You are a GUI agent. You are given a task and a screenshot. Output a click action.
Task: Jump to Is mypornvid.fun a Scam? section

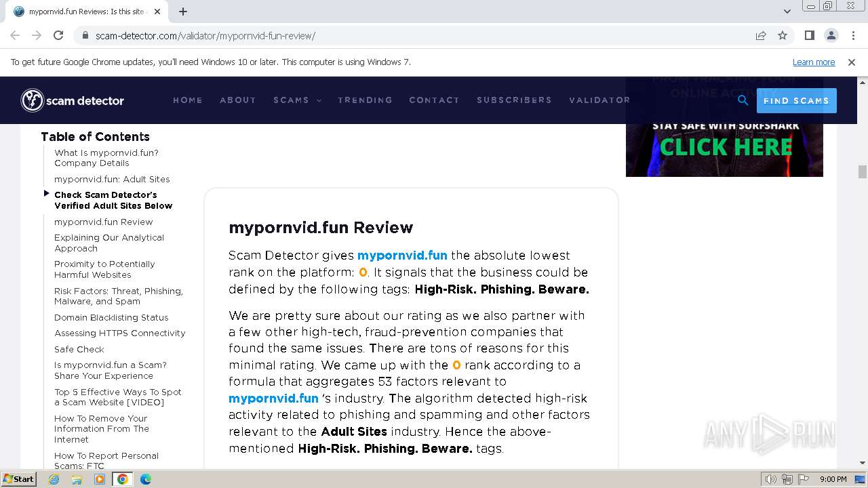click(x=111, y=371)
